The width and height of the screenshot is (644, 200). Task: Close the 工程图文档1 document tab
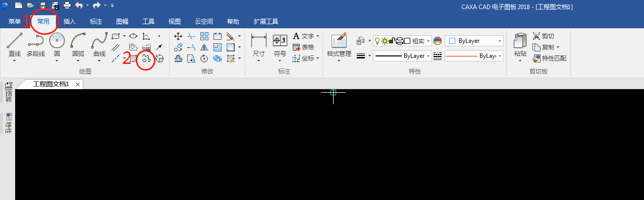tap(77, 85)
